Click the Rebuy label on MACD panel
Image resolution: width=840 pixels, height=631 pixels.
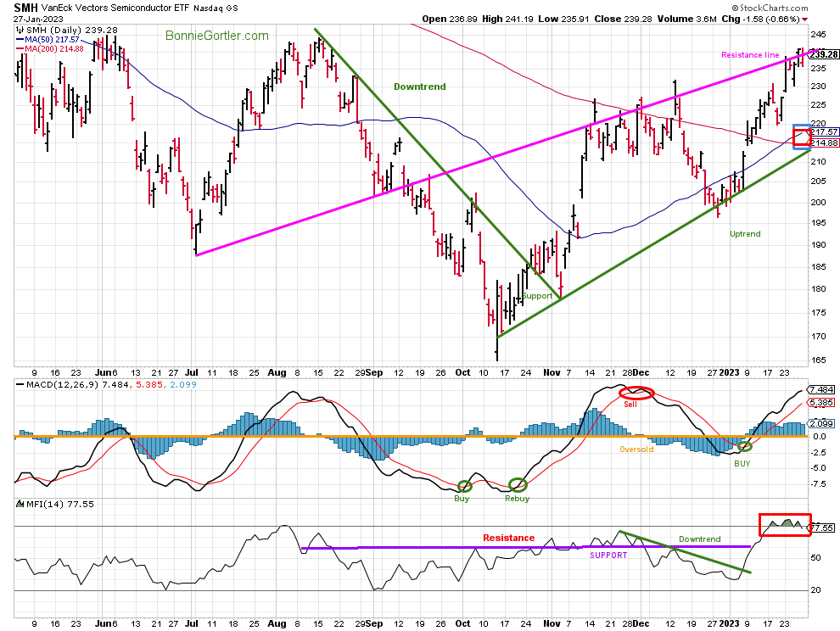[x=517, y=498]
